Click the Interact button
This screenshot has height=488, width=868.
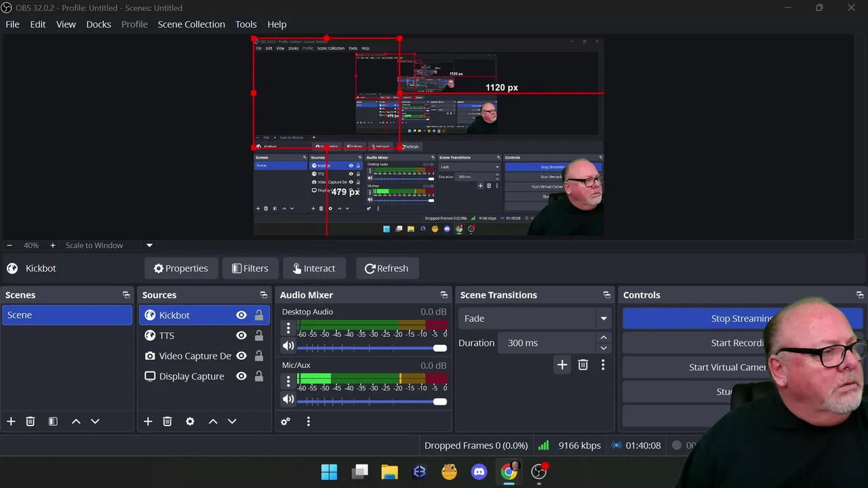(314, 268)
